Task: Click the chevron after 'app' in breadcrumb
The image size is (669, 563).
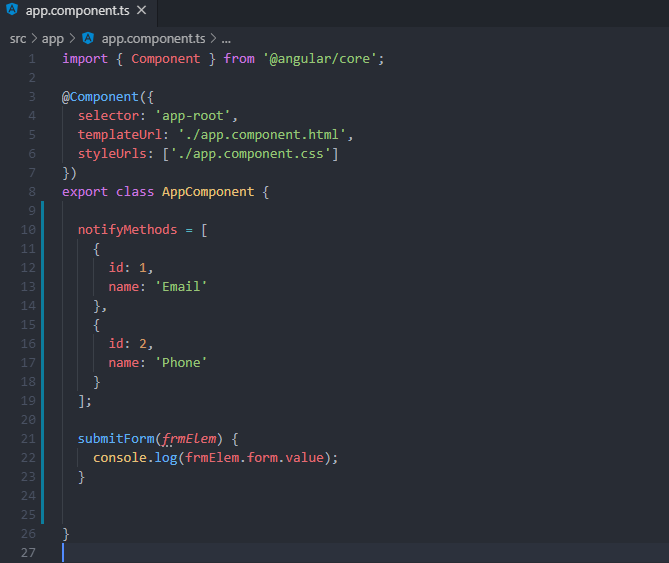Action: (x=72, y=39)
